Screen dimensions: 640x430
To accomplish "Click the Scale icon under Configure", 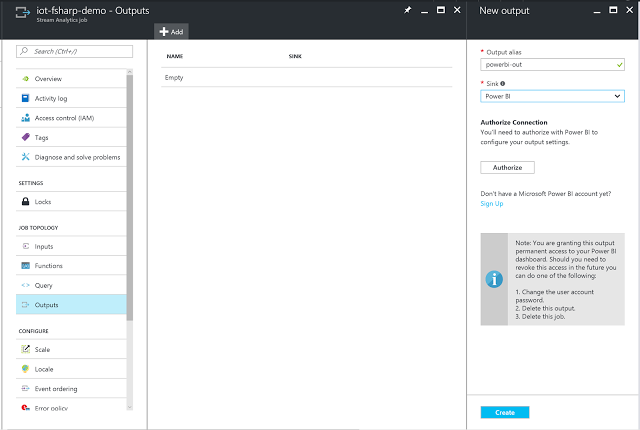I will (x=25, y=350).
